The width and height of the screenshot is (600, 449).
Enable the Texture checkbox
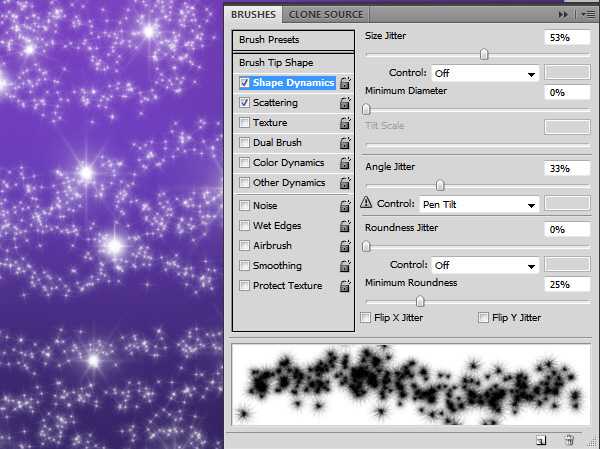(x=245, y=123)
